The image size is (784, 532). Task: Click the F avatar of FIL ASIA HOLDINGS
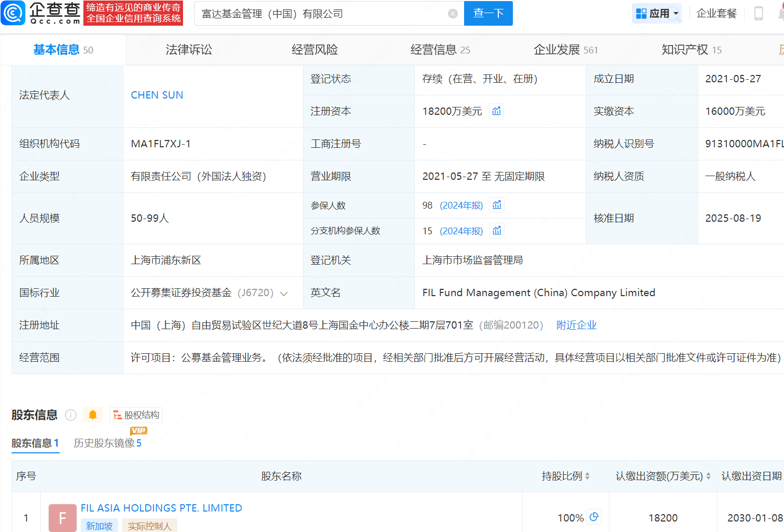[62, 518]
